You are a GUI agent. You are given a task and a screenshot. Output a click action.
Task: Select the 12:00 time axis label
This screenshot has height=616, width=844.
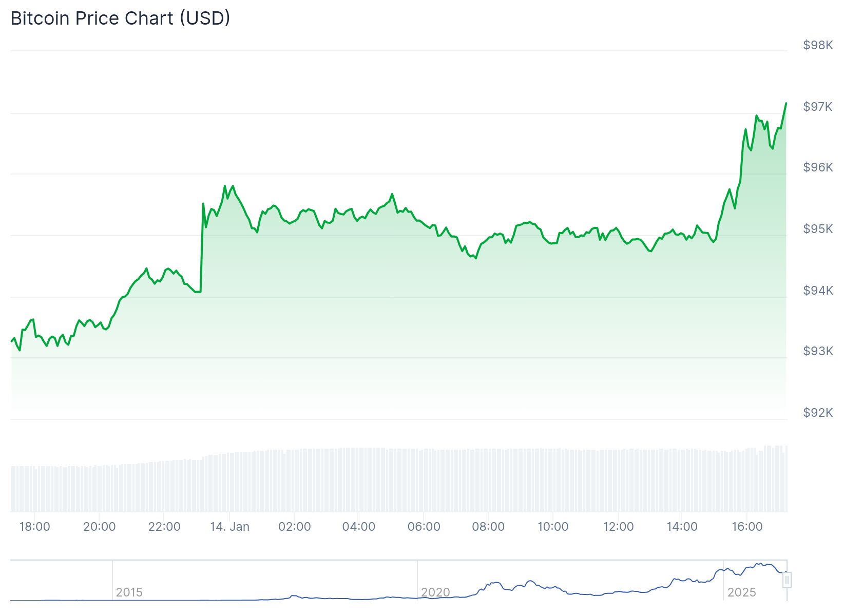618,527
